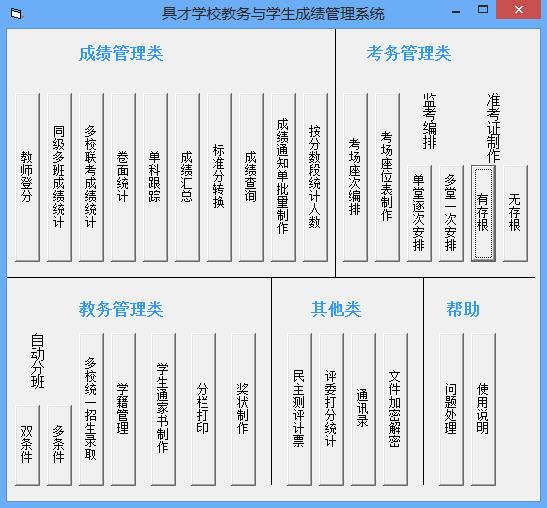Click the 成绩汇总 button
The height and width of the screenshot is (508, 547).
(187, 177)
